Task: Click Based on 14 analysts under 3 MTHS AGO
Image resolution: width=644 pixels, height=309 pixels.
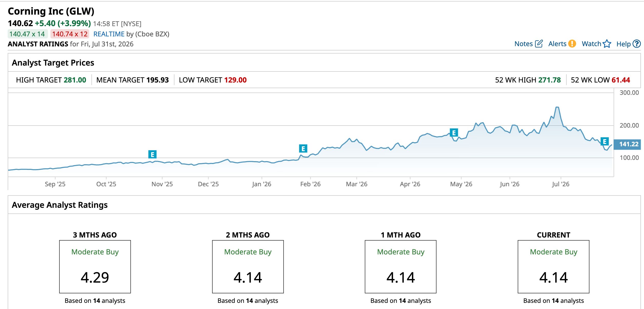Action: pos(95,301)
